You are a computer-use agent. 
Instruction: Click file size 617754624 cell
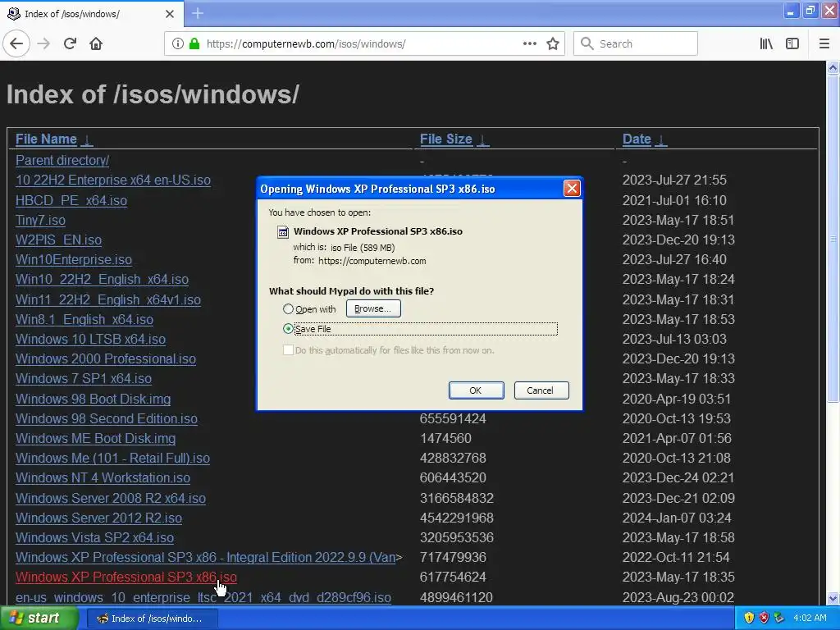(453, 577)
